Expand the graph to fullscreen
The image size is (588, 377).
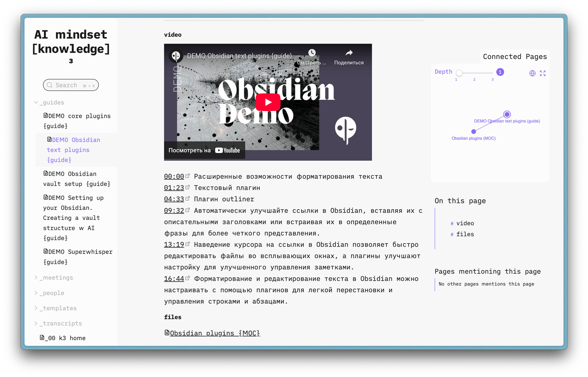[543, 73]
